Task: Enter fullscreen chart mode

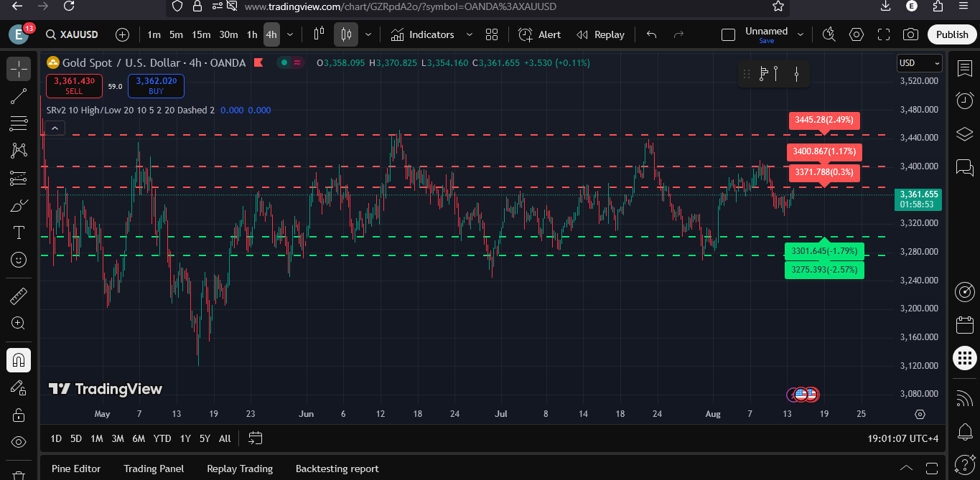Action: click(x=884, y=34)
